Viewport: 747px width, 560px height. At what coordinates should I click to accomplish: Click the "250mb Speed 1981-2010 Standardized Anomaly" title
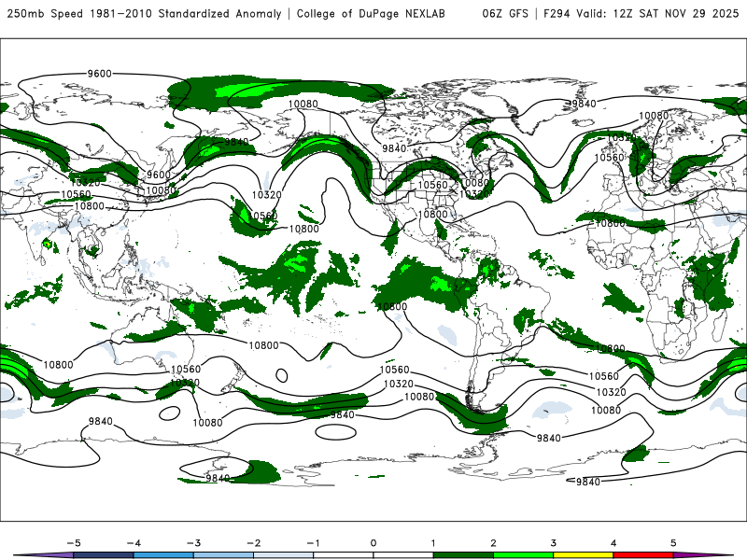point(144,14)
